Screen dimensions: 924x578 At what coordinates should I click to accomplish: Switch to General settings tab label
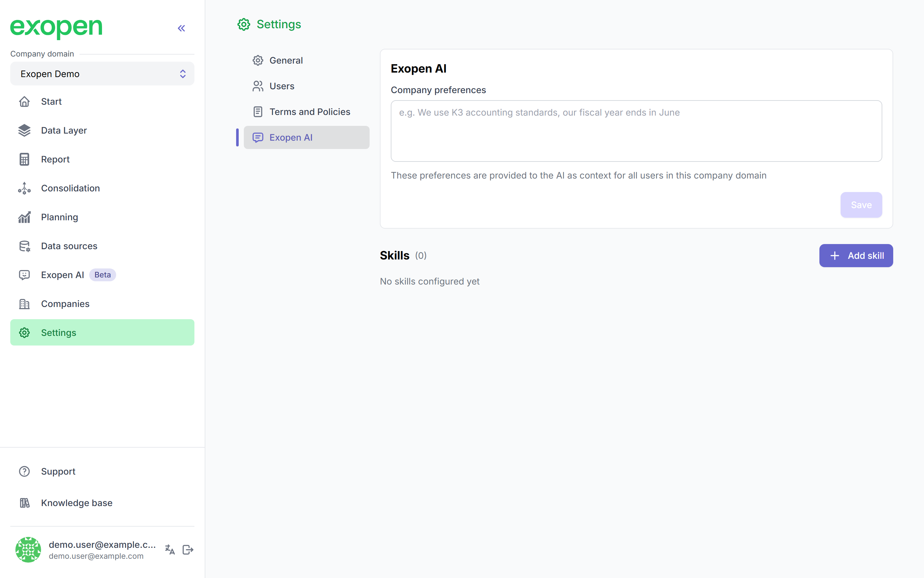pos(286,60)
